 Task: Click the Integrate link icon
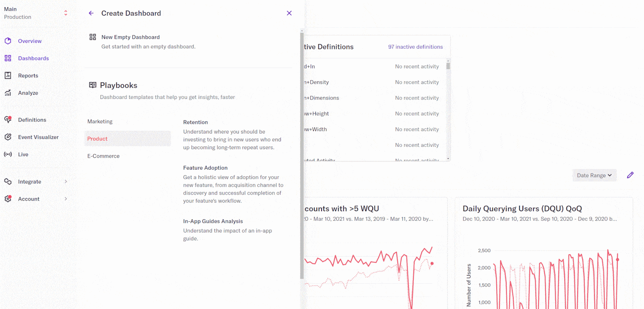(x=8, y=181)
